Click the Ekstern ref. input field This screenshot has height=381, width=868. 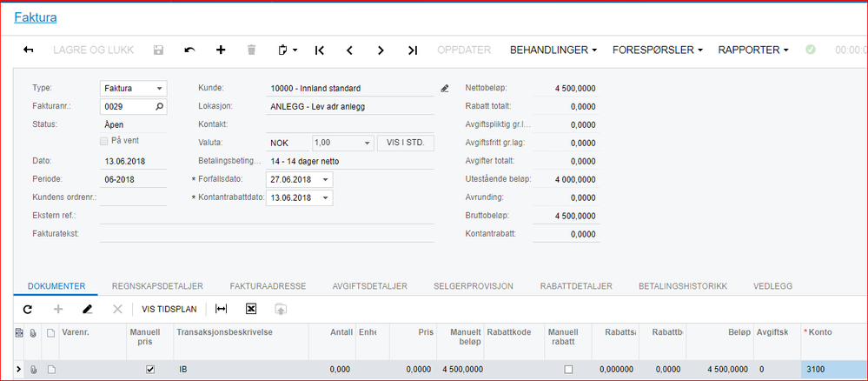point(267,216)
